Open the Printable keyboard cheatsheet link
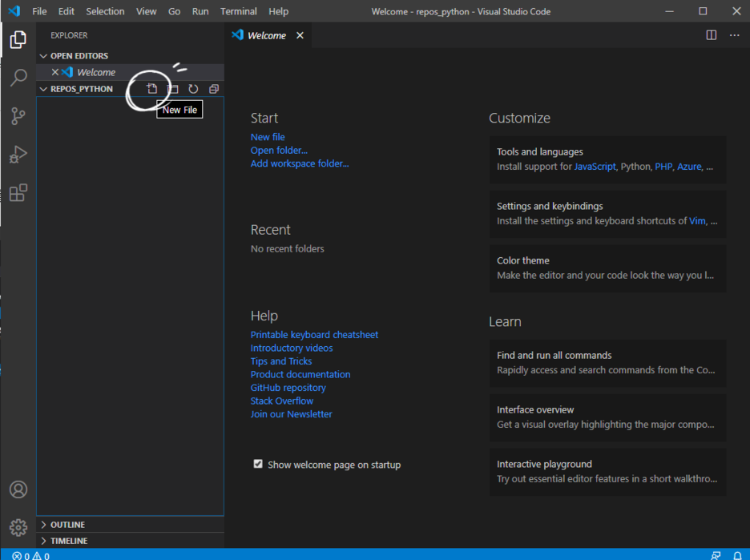The image size is (750, 560). (314, 335)
